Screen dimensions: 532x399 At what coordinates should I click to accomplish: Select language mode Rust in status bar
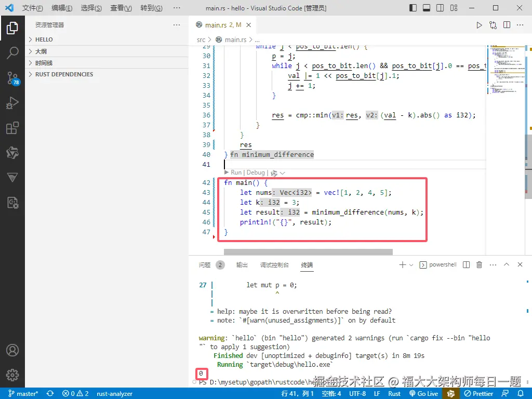pos(394,394)
